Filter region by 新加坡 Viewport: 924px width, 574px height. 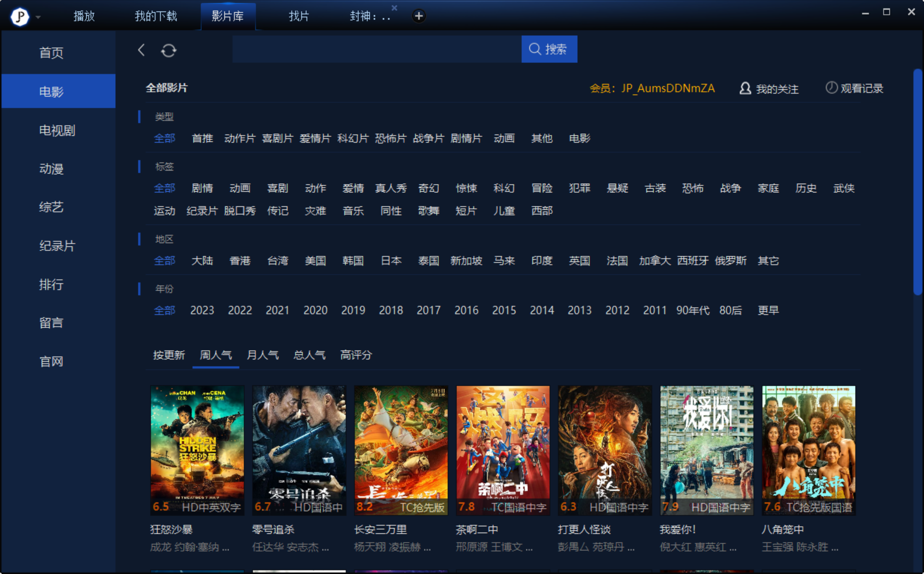click(467, 260)
